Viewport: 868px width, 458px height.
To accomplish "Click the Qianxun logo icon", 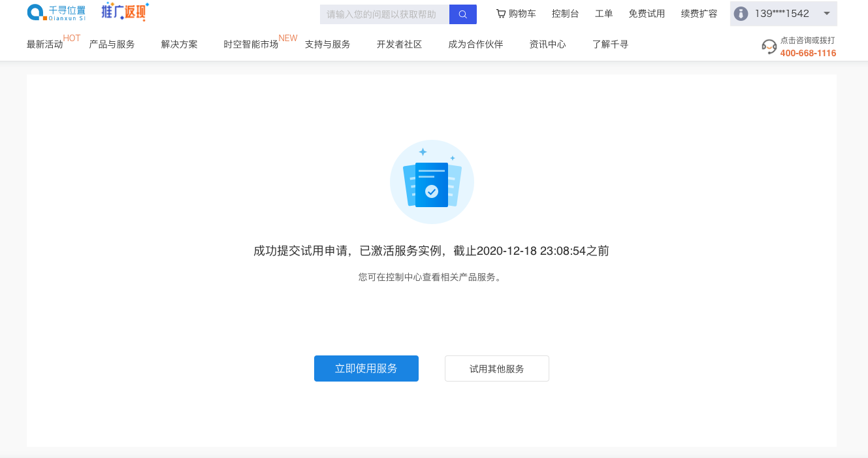I will pyautogui.click(x=37, y=12).
